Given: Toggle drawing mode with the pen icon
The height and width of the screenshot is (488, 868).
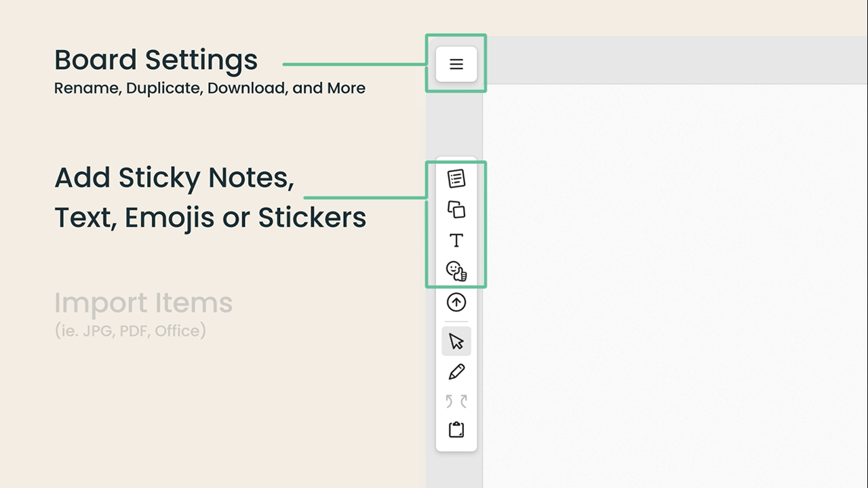Looking at the screenshot, I should click(456, 371).
